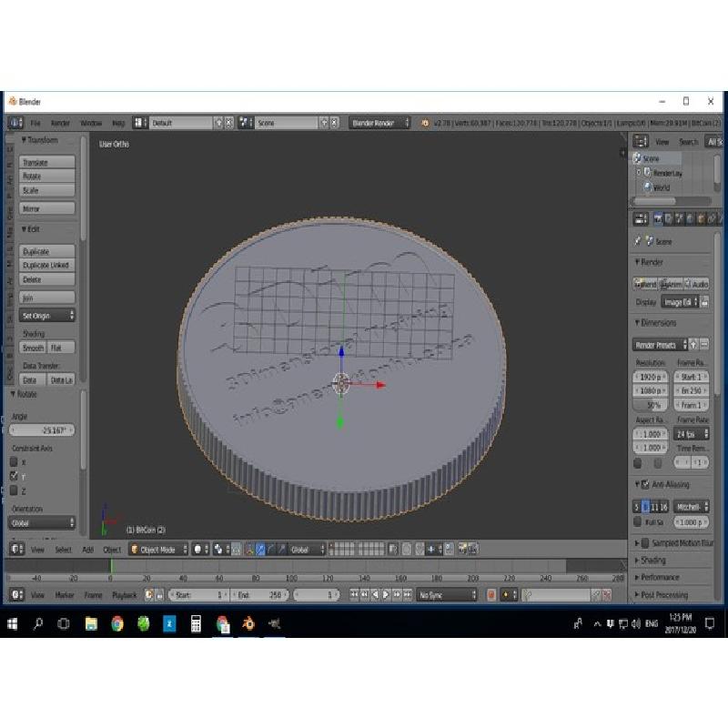Open Google Chrome from the taskbar
Screen dimensions: 728x728
[117, 623]
